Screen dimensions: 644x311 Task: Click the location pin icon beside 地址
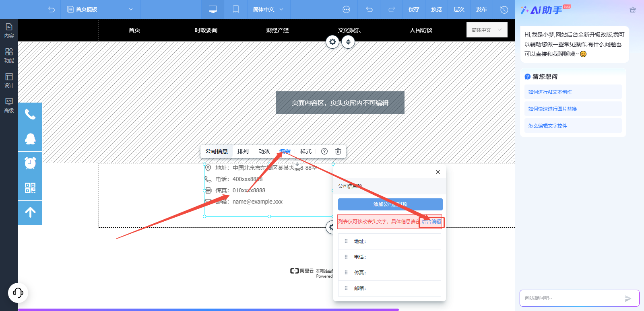(208, 168)
